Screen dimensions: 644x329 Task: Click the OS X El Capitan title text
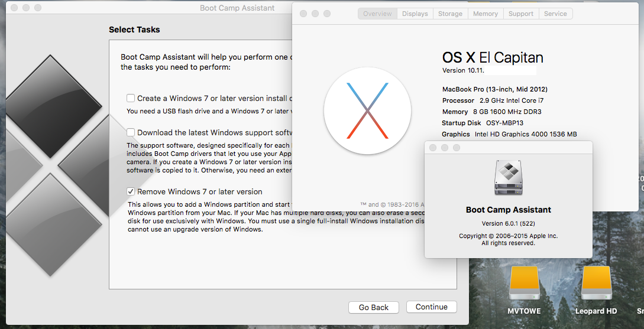coord(493,57)
